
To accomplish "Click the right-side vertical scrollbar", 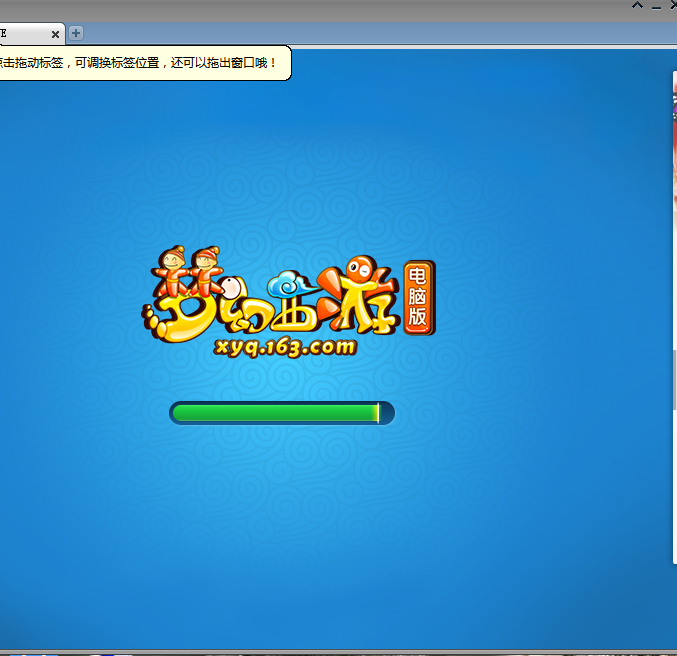I will pyautogui.click(x=674, y=379).
